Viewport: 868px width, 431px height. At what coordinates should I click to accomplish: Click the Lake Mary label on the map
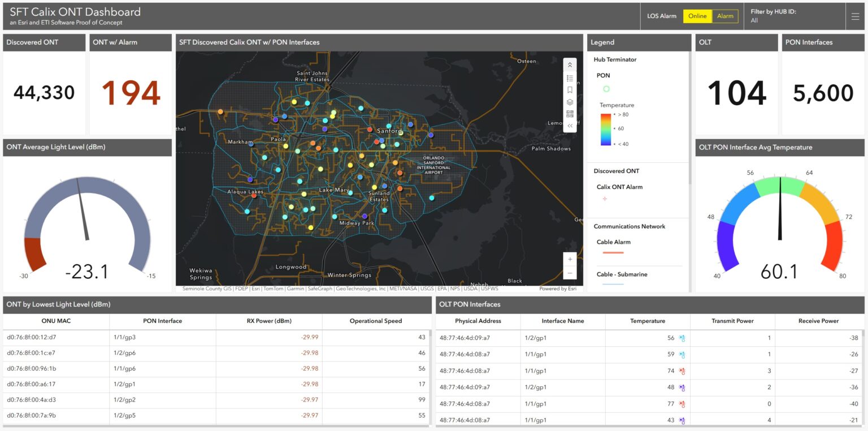coord(334,190)
